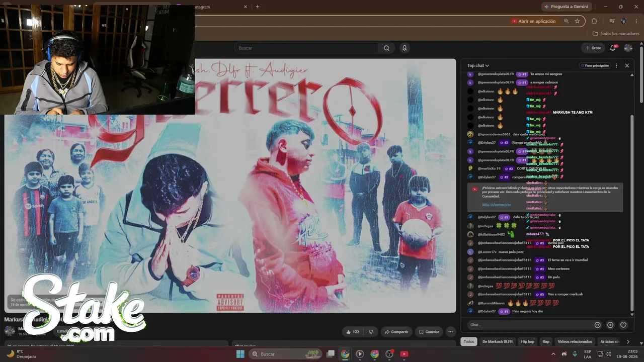Click the Windows taskbar Buscar box

(285, 354)
